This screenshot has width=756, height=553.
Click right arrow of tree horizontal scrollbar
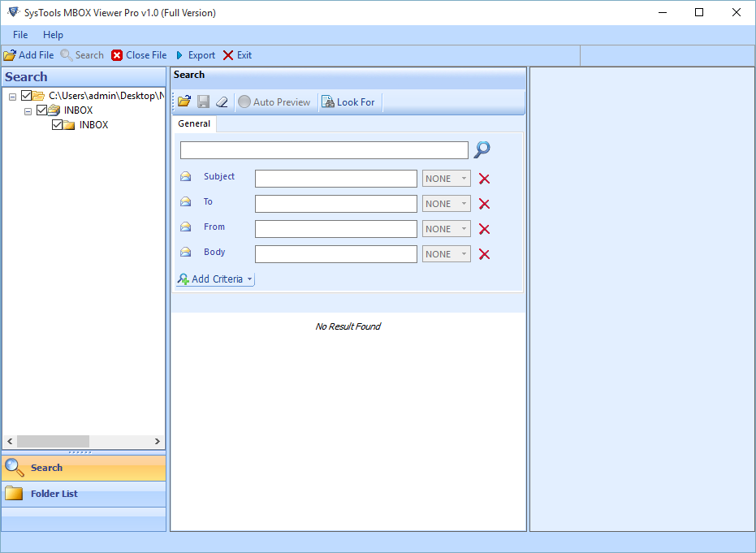click(x=158, y=441)
